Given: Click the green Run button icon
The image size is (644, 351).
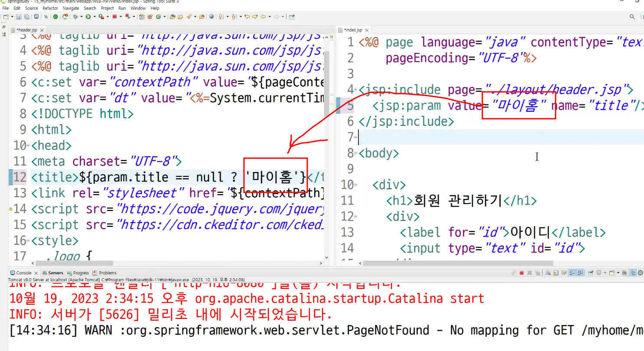Looking at the screenshot, I should coord(88,17).
